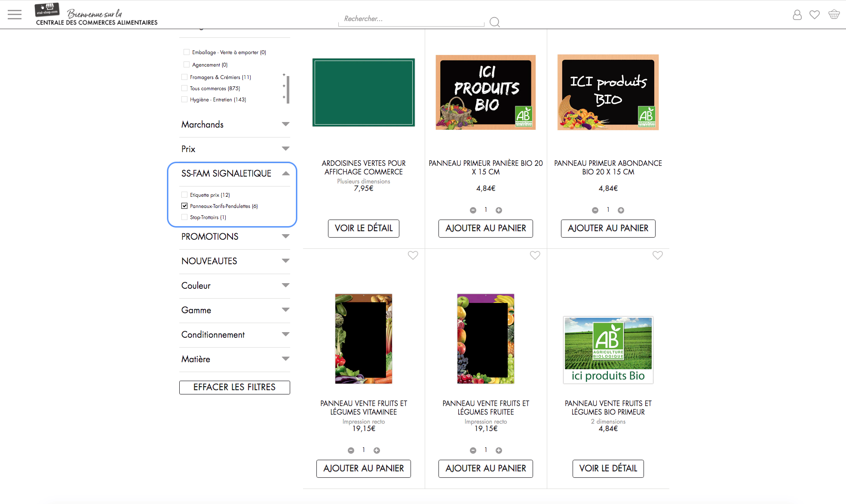846x504 pixels.
Task: Add Fruits et Légumes Vitaminee to favorites
Action: click(x=413, y=255)
